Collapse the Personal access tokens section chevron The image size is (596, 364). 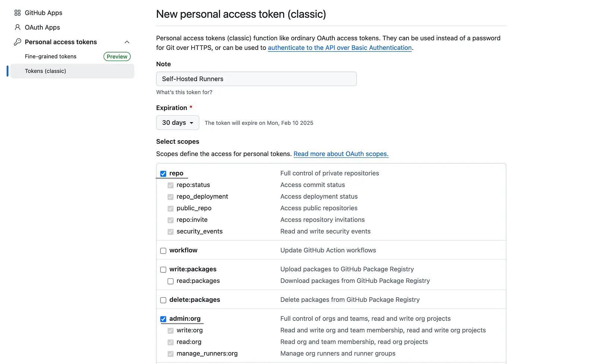127,42
